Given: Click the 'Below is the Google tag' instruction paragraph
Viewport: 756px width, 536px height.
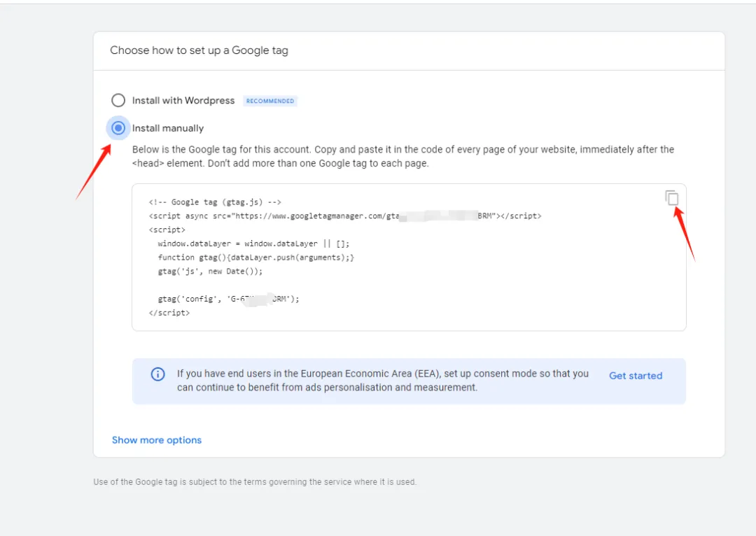Looking at the screenshot, I should pyautogui.click(x=403, y=156).
